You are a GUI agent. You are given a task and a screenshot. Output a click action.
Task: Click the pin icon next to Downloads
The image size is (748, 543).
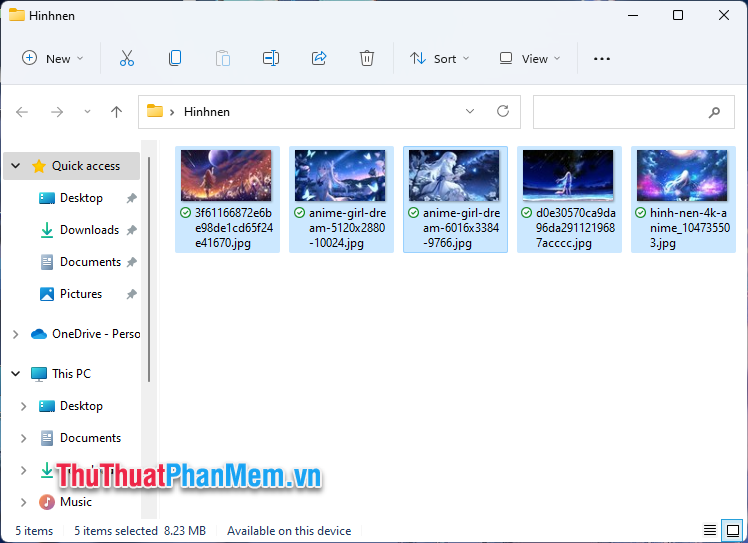tap(131, 230)
